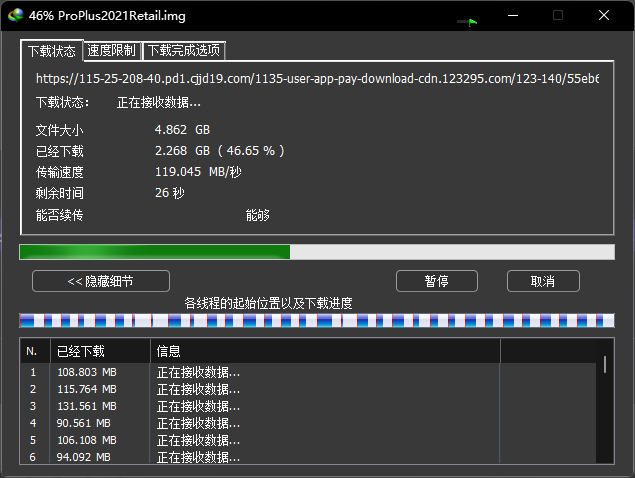Click the download URL text field
The height and width of the screenshot is (478, 635).
coord(316,78)
